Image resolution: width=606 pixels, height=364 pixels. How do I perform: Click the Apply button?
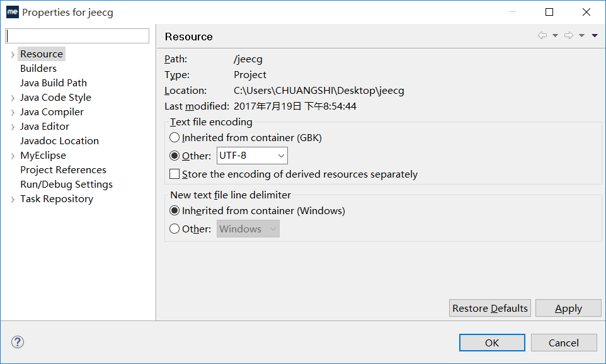pos(568,308)
